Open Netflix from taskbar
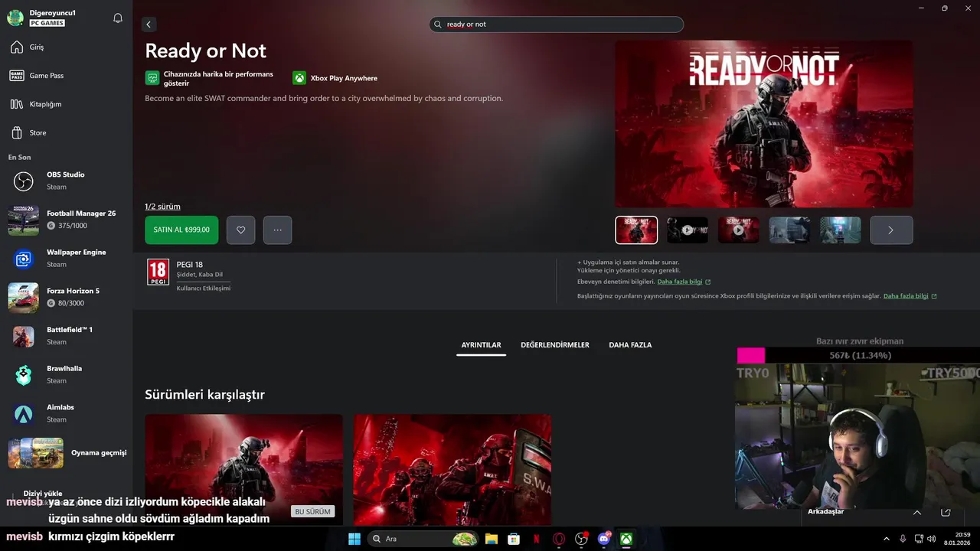Viewport: 980px width, 551px height. pyautogui.click(x=536, y=539)
